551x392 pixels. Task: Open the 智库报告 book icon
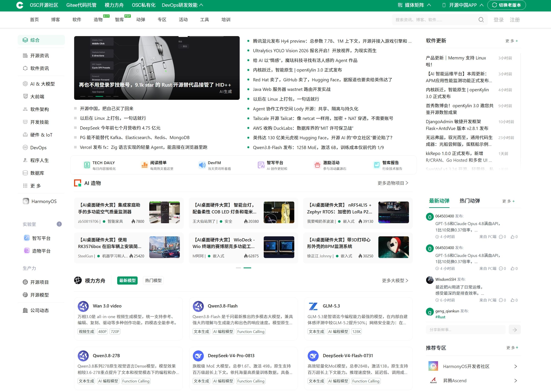[376, 165]
